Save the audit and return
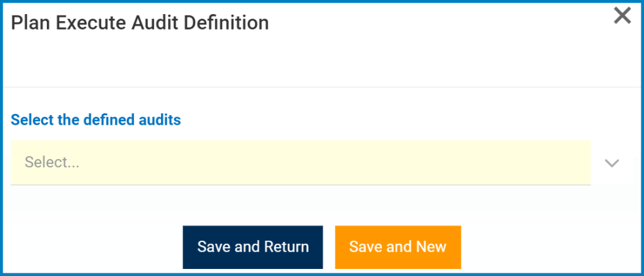This screenshot has height=276, width=644. (252, 247)
